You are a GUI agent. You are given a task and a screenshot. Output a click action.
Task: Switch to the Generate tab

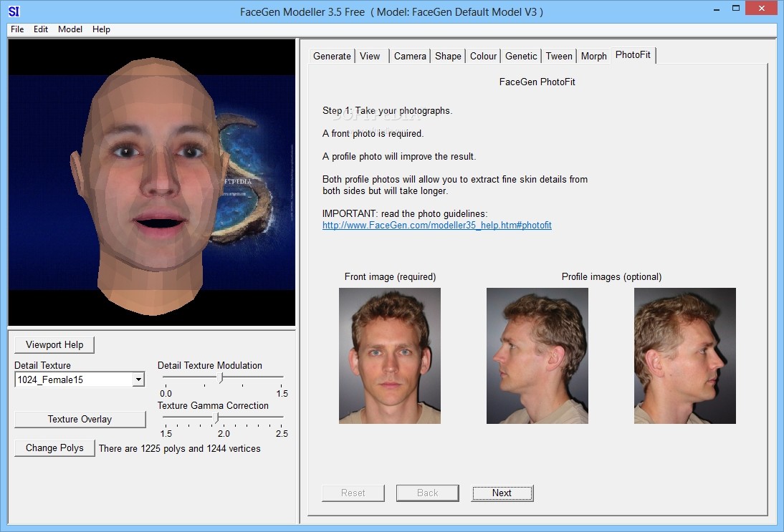pyautogui.click(x=332, y=56)
